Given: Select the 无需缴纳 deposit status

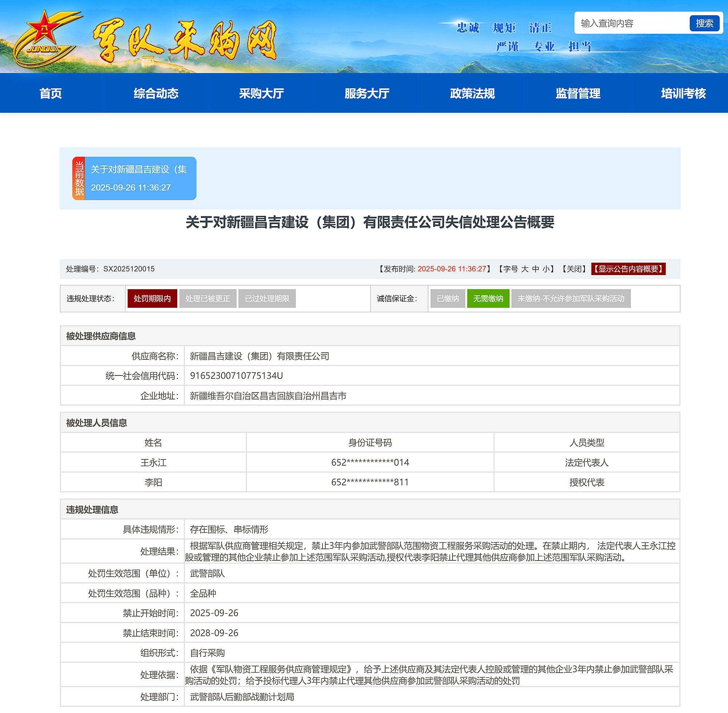Looking at the screenshot, I should tap(488, 298).
